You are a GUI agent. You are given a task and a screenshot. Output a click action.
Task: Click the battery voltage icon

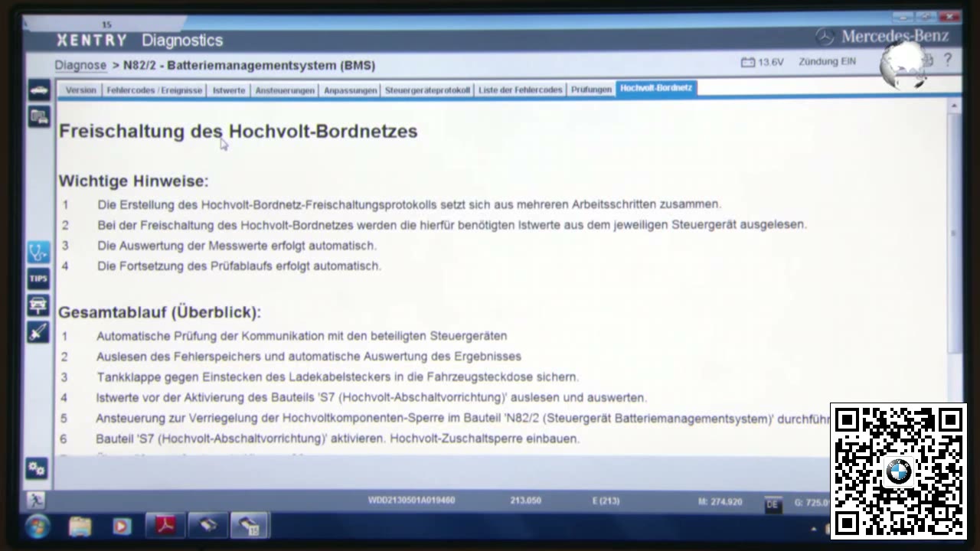click(x=748, y=62)
